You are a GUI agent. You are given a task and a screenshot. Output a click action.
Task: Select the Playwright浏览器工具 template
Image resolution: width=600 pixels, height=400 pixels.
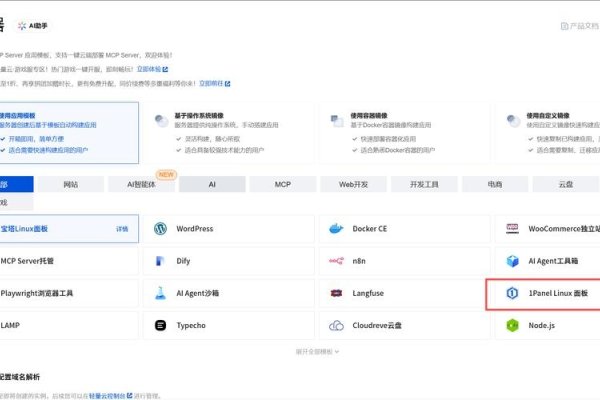(69, 293)
